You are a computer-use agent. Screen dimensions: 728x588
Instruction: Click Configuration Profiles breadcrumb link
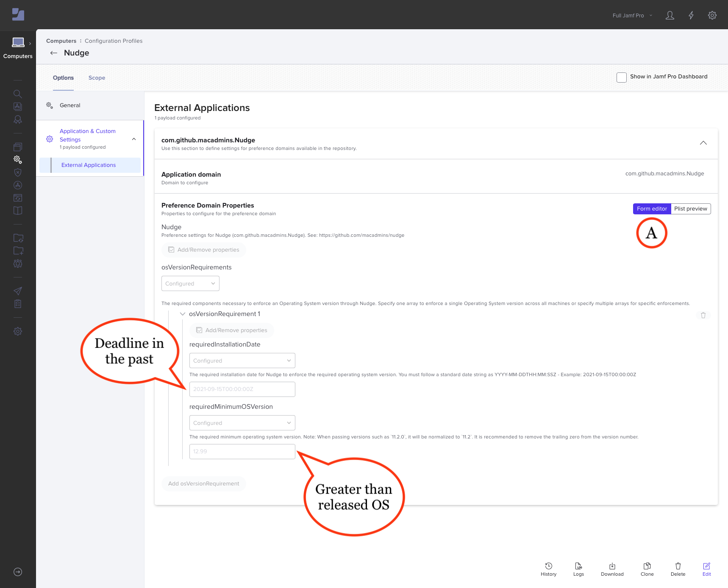[x=114, y=41]
